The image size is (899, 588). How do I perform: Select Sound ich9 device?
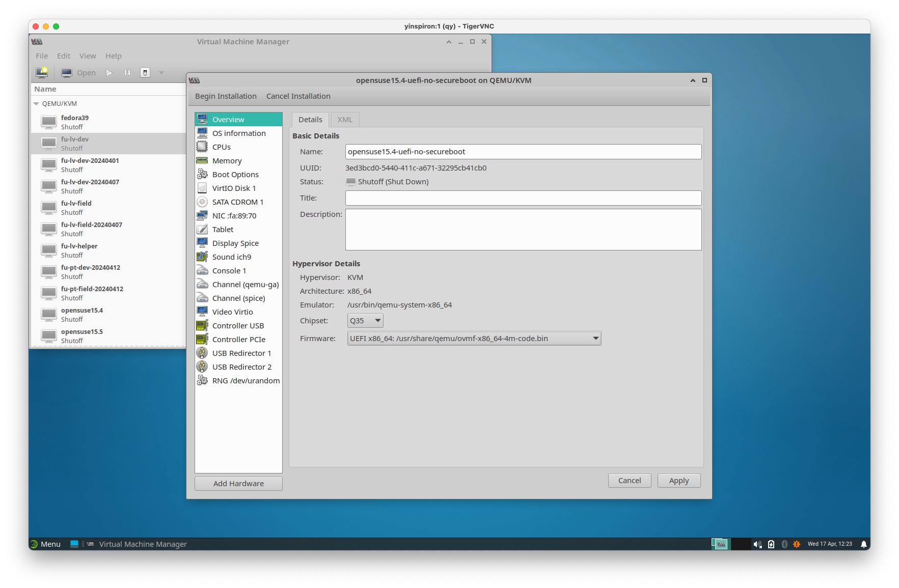point(238,257)
